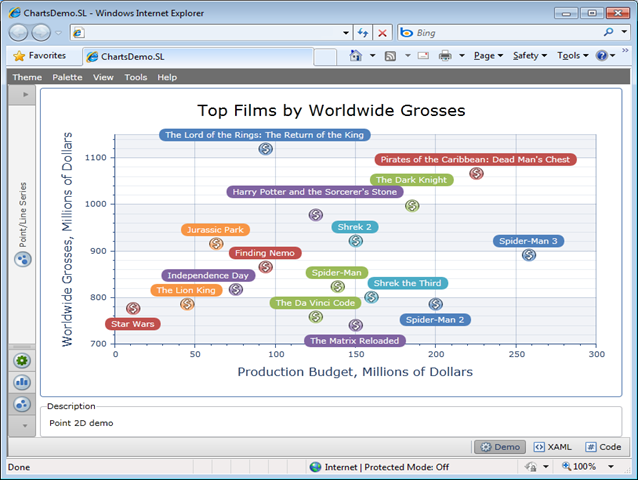
Task: Click the Independence Day data point
Action: (236, 289)
